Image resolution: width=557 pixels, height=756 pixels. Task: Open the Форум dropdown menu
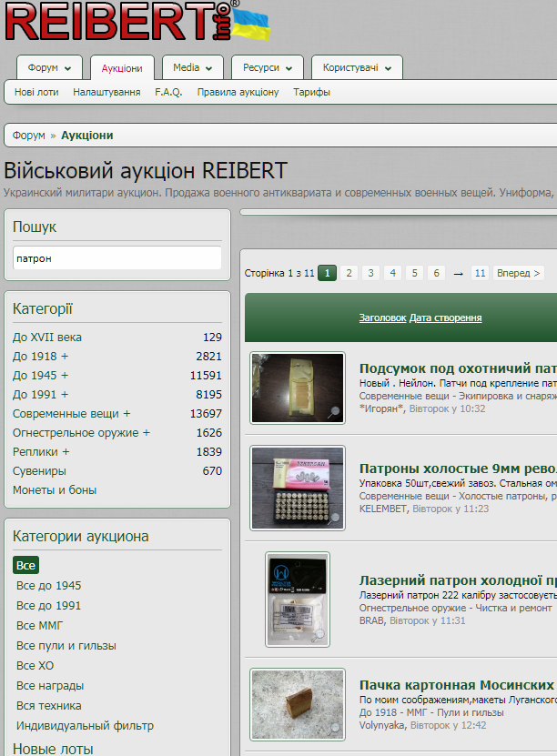pyautogui.click(x=49, y=68)
